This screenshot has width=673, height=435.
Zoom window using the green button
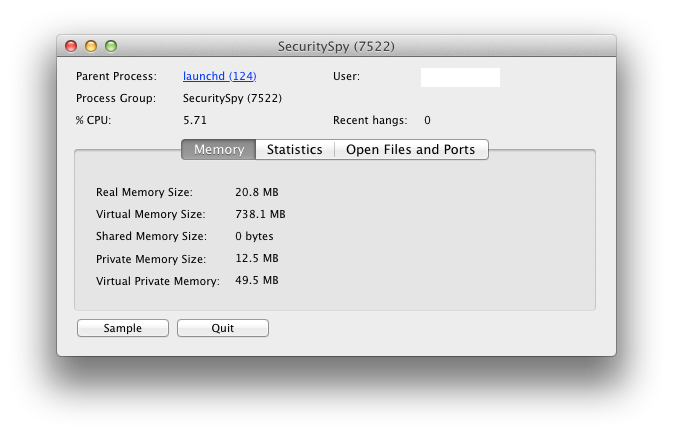[111, 46]
